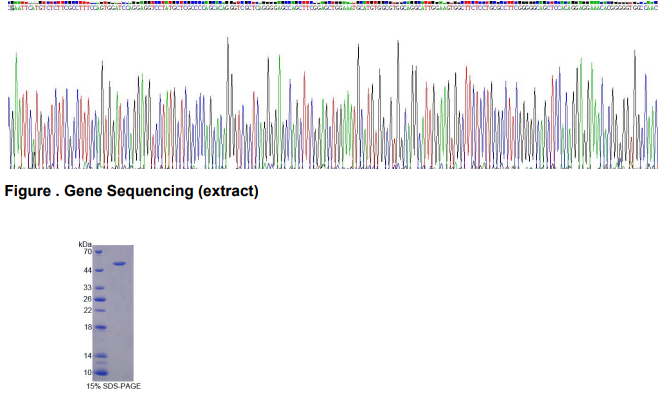This screenshot has height=398, width=667.
Task: Select the 70 kDa marker band
Action: [98, 252]
